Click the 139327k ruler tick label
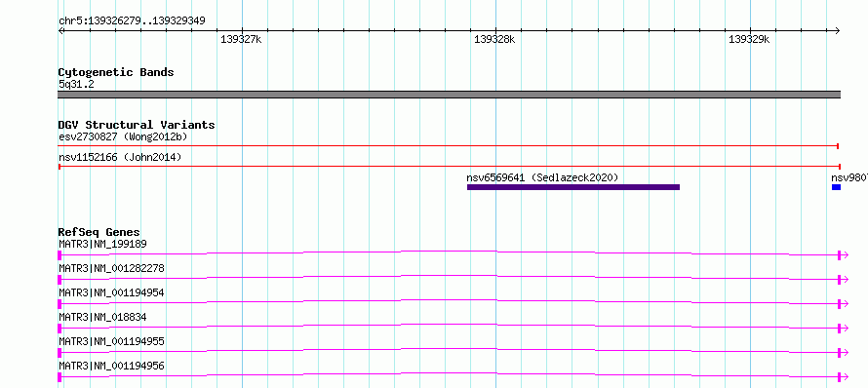This screenshot has width=868, height=388. (x=241, y=40)
